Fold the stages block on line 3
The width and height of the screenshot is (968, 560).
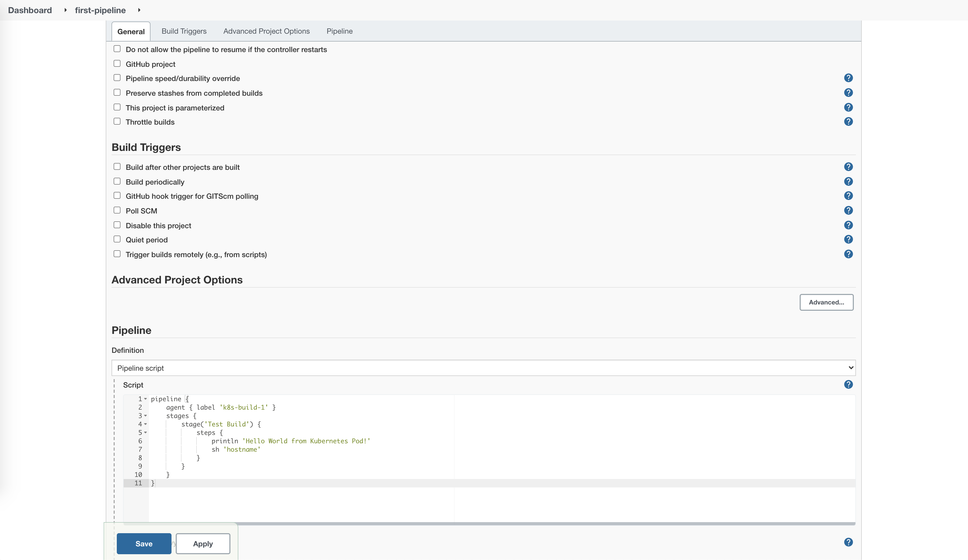145,416
